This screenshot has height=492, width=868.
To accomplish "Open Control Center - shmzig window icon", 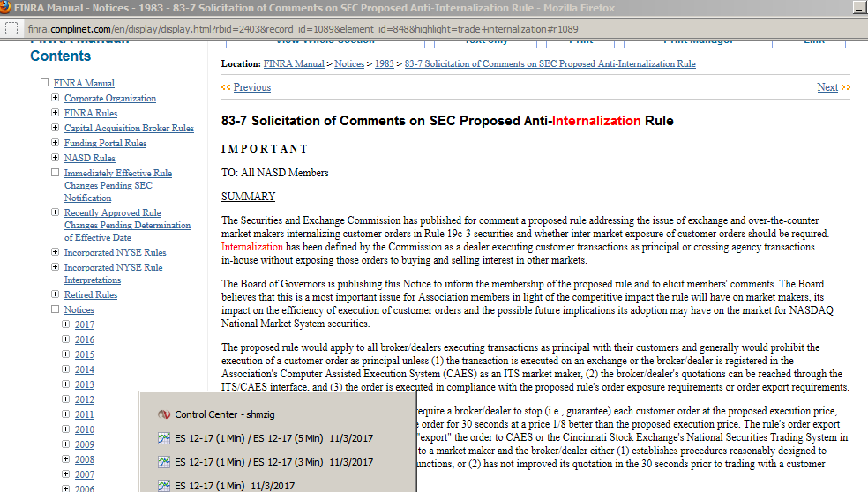I will click(x=164, y=414).
